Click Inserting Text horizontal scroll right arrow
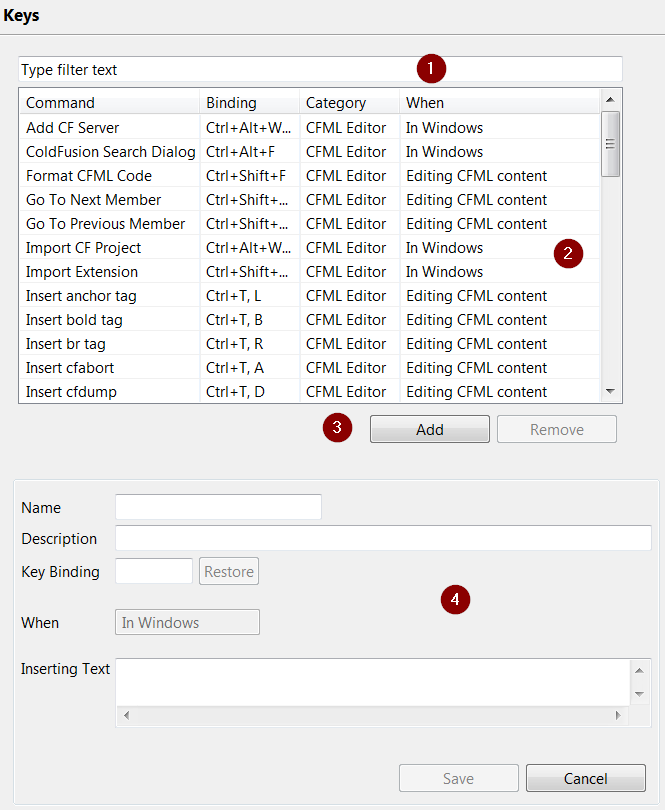The image size is (665, 810). click(618, 715)
